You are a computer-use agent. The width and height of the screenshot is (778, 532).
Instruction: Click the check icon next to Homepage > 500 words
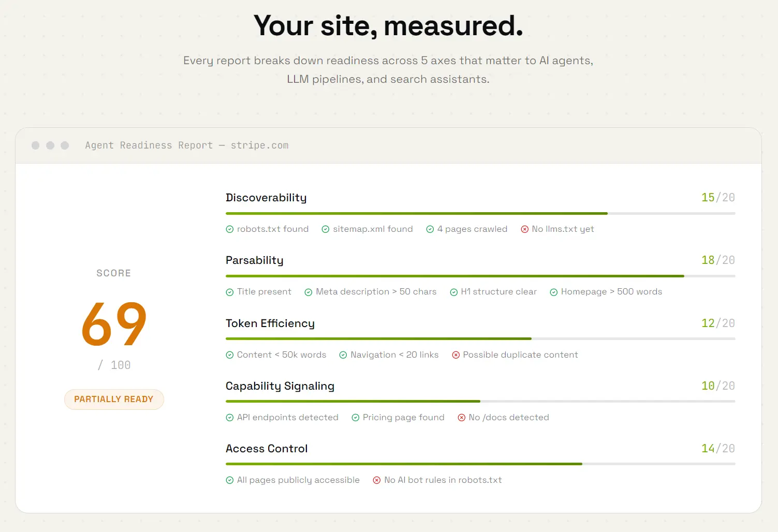click(x=554, y=292)
